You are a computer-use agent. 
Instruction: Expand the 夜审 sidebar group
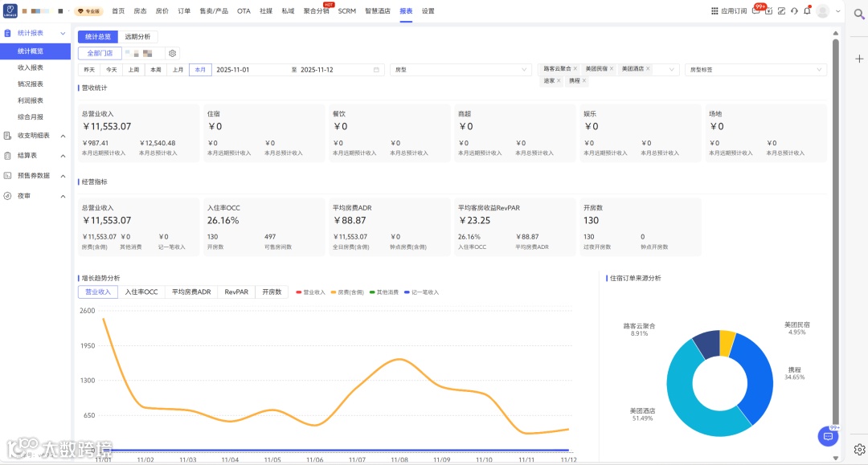point(63,196)
